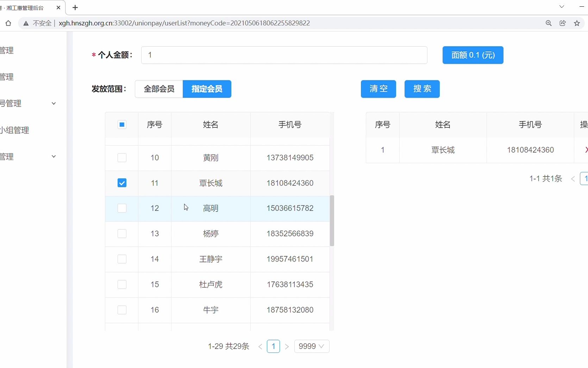Click the browser home icon
588x368 pixels.
point(8,23)
